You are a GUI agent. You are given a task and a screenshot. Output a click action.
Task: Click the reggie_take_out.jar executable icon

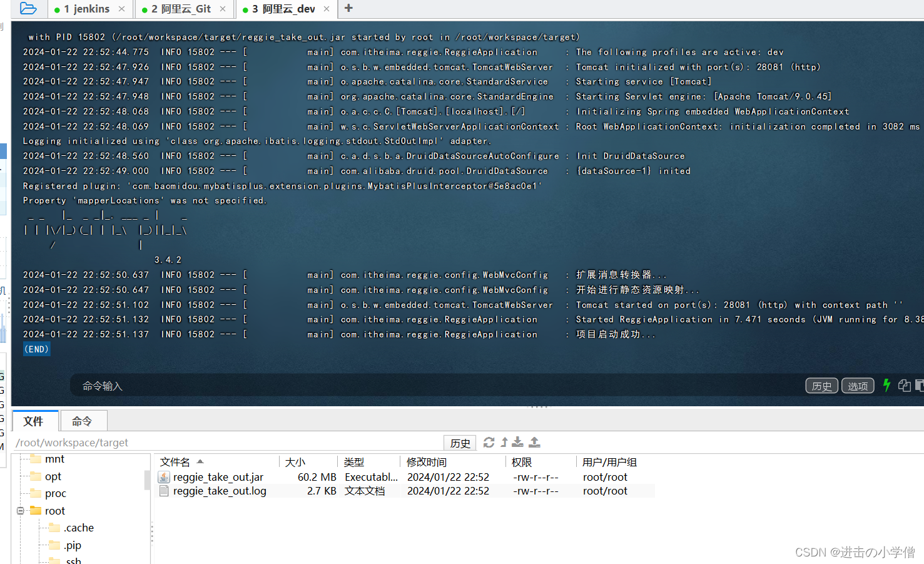click(163, 476)
